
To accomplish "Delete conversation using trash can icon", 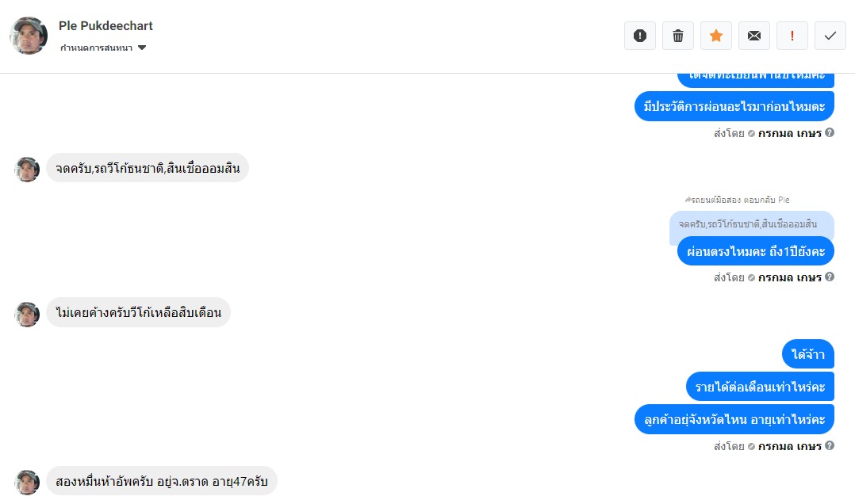I will (x=678, y=36).
